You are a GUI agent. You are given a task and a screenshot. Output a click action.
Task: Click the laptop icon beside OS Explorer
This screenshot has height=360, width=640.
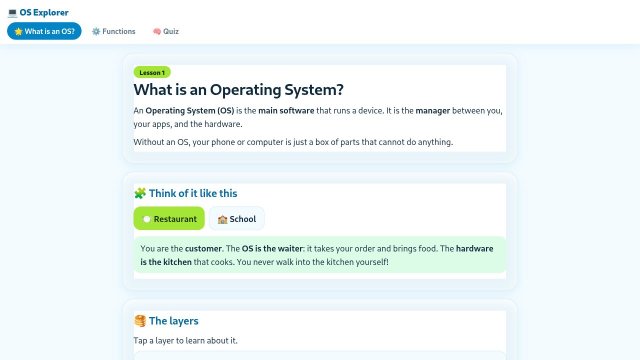pos(12,13)
